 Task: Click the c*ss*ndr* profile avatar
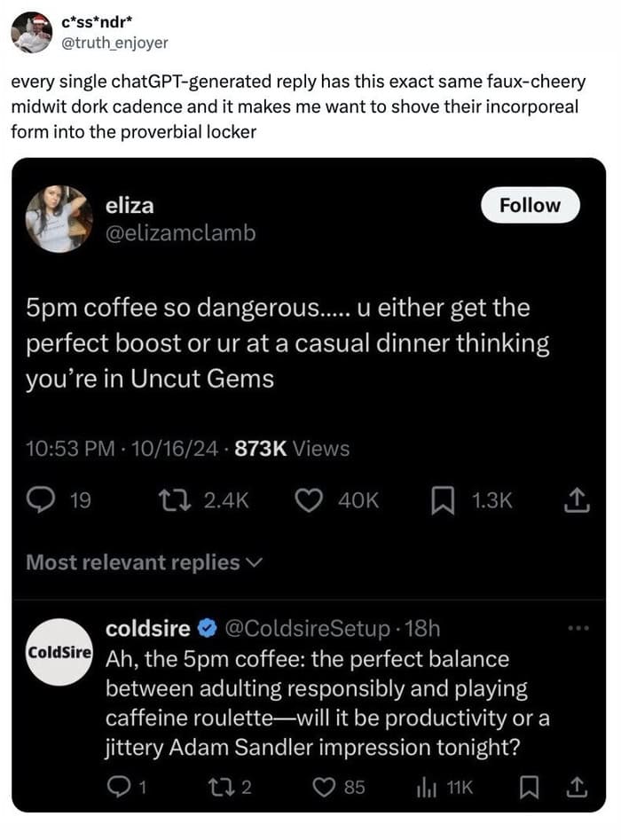(31, 32)
